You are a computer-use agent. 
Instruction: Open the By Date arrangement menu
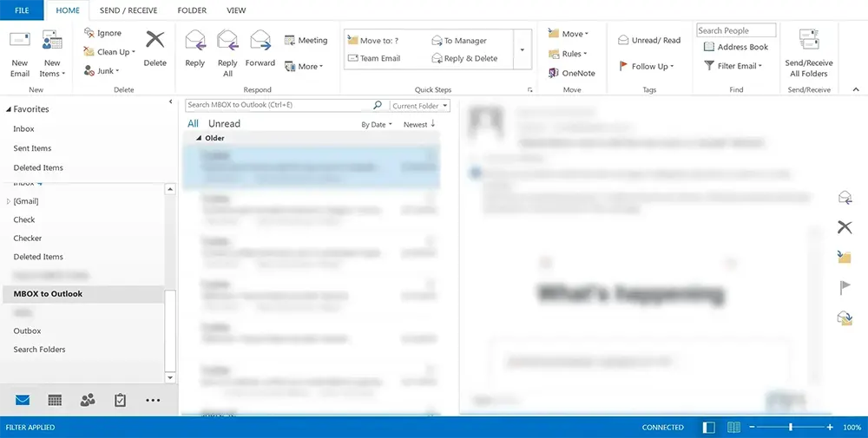[x=377, y=124]
